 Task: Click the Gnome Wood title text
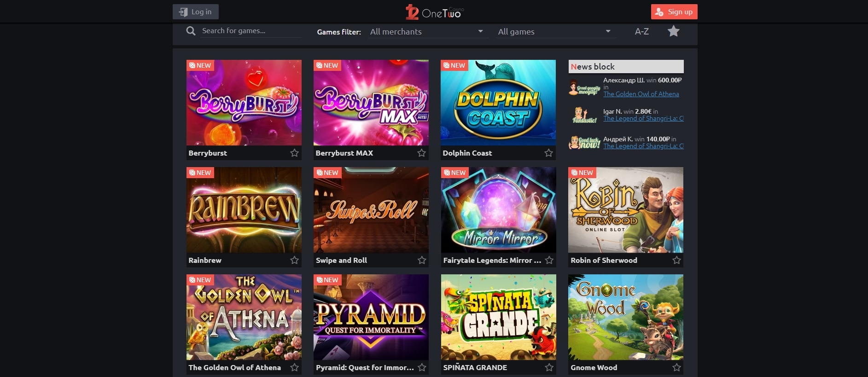pyautogui.click(x=594, y=367)
